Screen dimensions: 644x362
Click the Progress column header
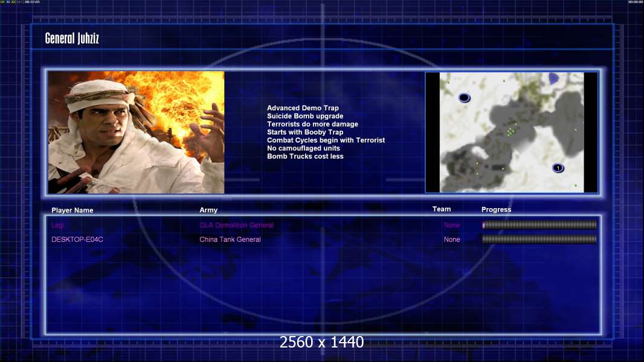496,209
